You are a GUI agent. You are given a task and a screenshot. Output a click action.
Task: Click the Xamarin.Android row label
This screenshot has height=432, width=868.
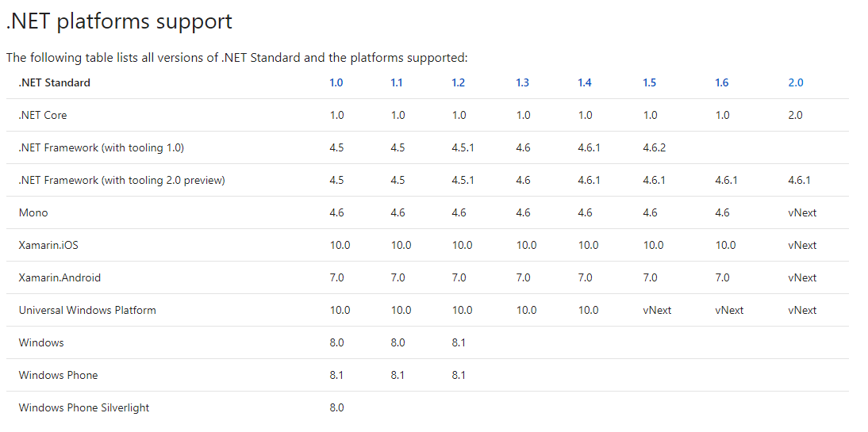pyautogui.click(x=60, y=277)
